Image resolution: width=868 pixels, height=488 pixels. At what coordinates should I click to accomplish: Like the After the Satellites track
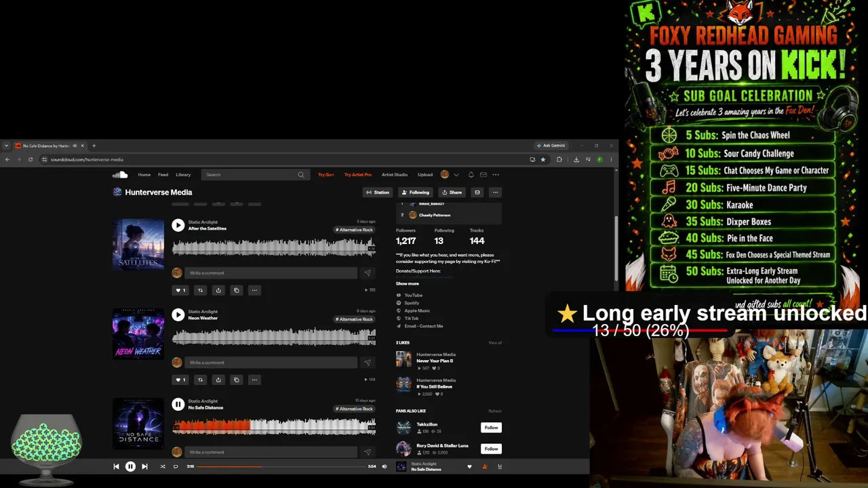coord(180,290)
